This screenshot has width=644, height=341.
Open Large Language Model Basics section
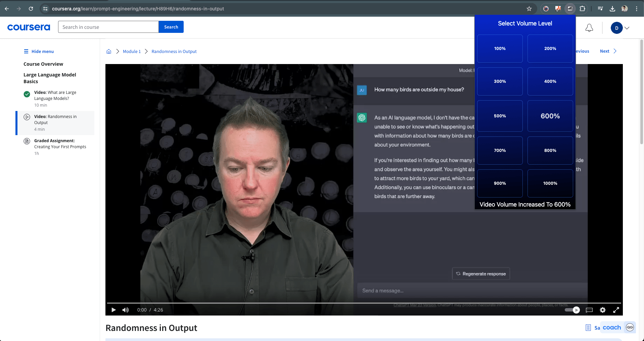click(x=50, y=78)
